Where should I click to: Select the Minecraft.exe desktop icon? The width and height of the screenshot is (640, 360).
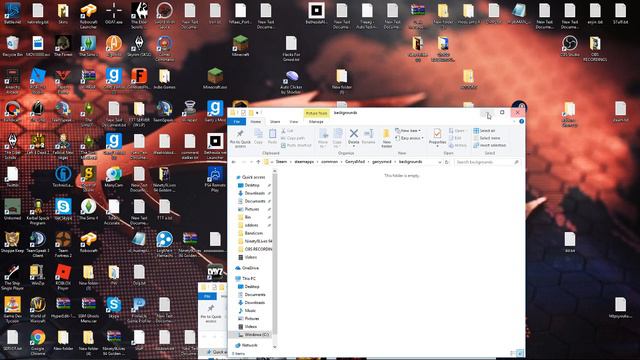pos(215,79)
